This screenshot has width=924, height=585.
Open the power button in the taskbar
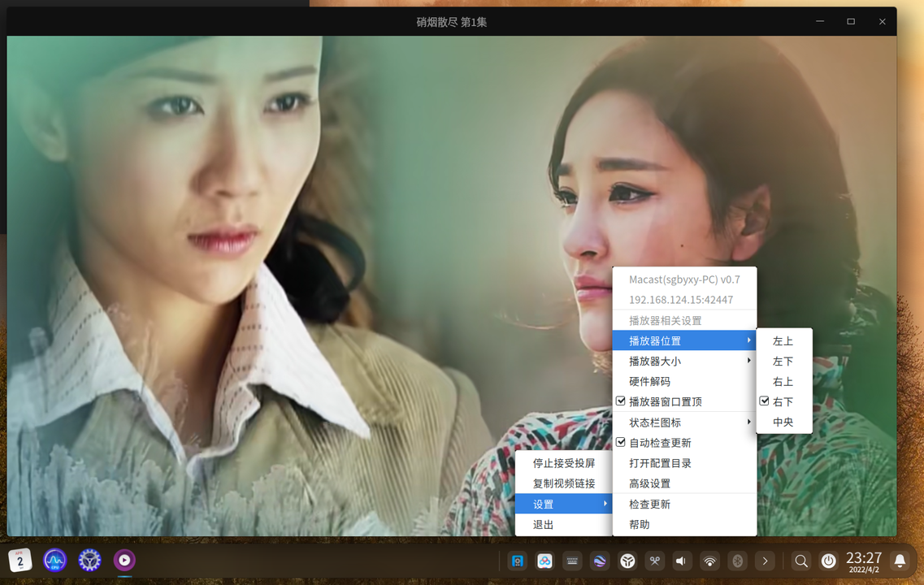click(829, 561)
